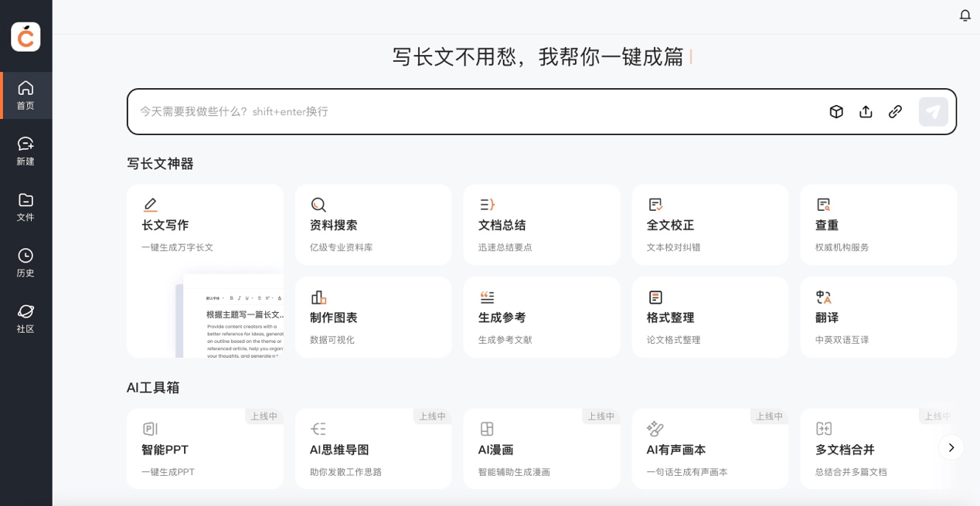The height and width of the screenshot is (506, 980).
Task: Open 新建 new chat in sidebar
Action: click(26, 151)
